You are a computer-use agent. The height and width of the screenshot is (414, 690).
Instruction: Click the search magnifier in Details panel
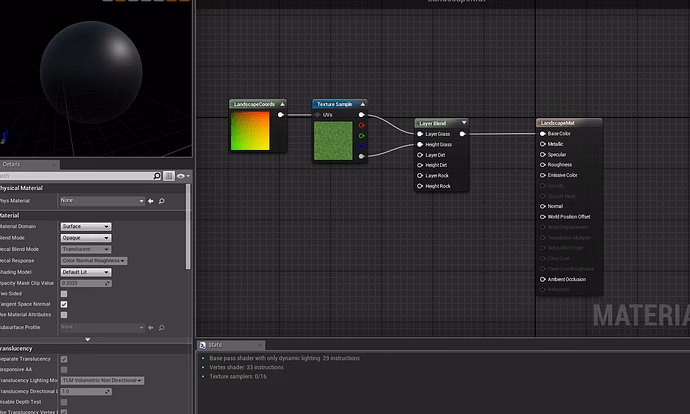[157, 176]
